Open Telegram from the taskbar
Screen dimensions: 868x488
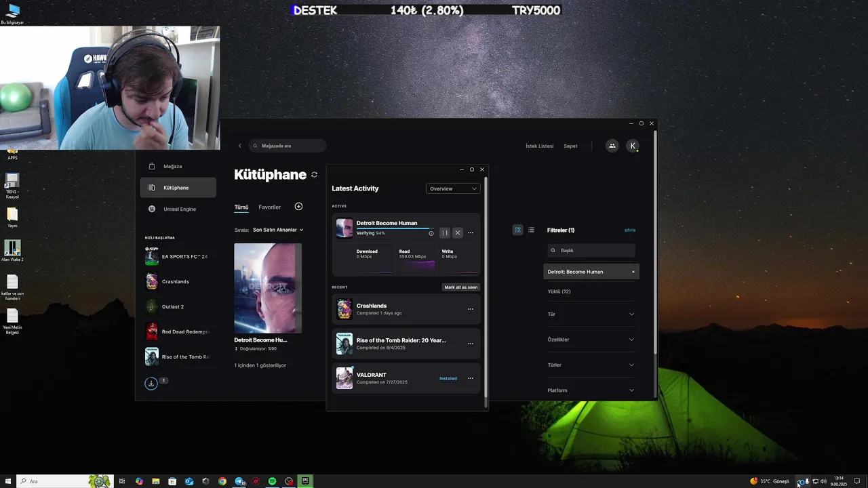click(239, 481)
